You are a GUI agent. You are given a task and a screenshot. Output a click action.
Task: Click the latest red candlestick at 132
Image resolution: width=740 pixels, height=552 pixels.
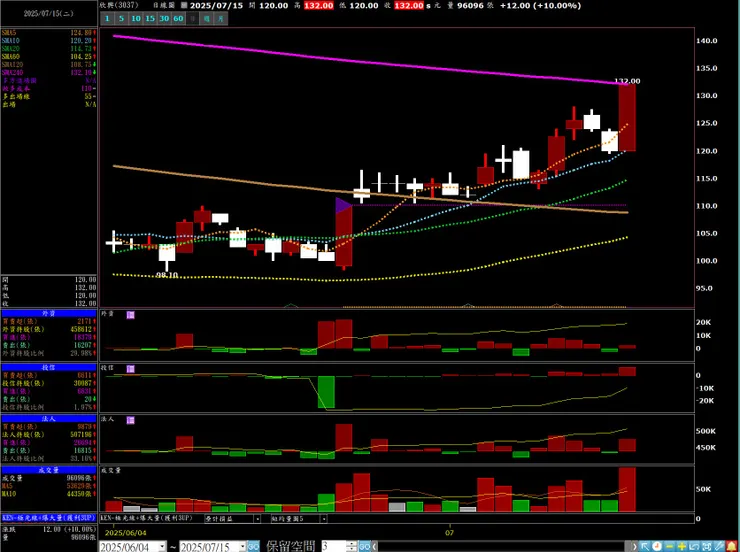click(x=627, y=117)
